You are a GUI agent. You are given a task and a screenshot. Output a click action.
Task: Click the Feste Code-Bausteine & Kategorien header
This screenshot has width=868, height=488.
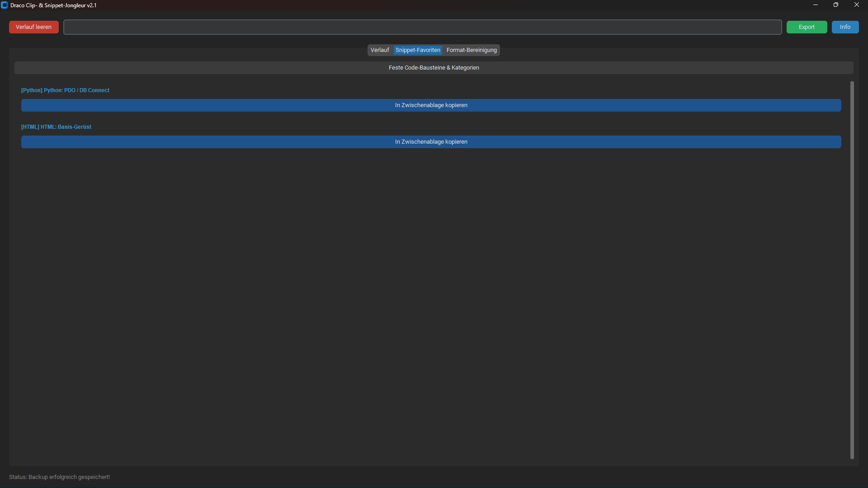(x=434, y=68)
